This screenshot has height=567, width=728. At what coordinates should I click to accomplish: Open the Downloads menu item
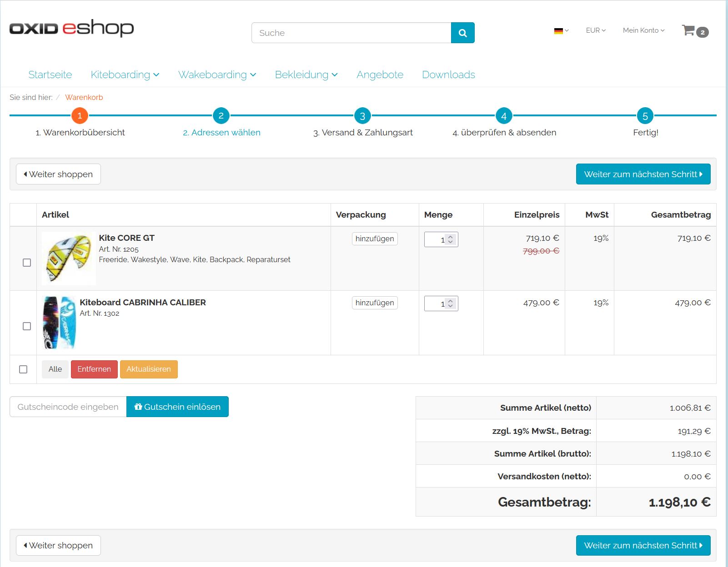[x=448, y=75]
